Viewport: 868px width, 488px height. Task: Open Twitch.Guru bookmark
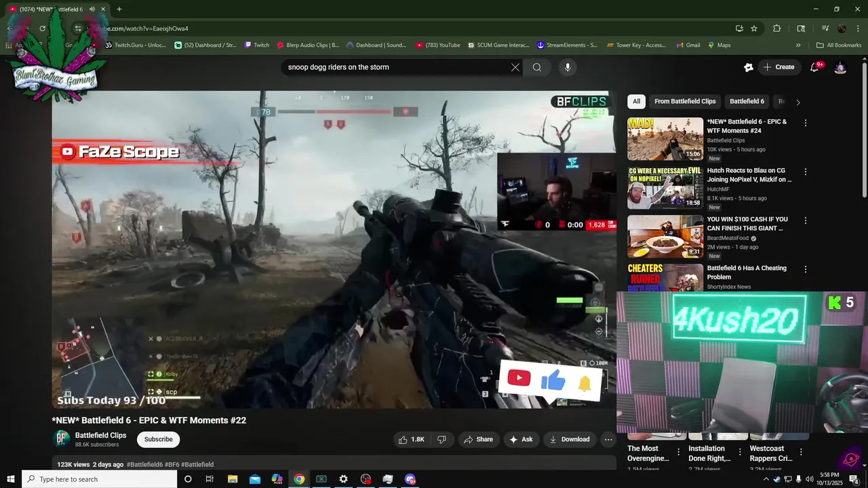(x=135, y=45)
